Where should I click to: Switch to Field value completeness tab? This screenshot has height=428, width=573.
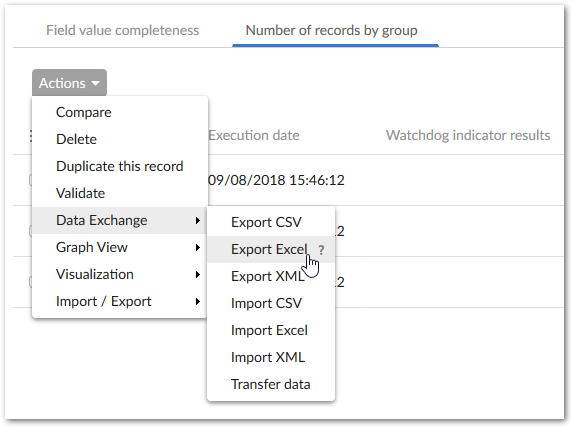(122, 30)
